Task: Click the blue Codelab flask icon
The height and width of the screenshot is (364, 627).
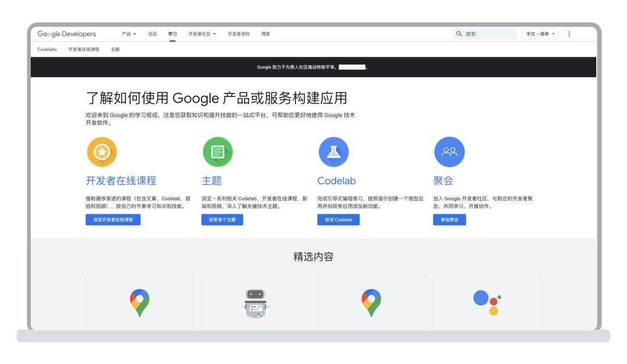Action: point(333,152)
